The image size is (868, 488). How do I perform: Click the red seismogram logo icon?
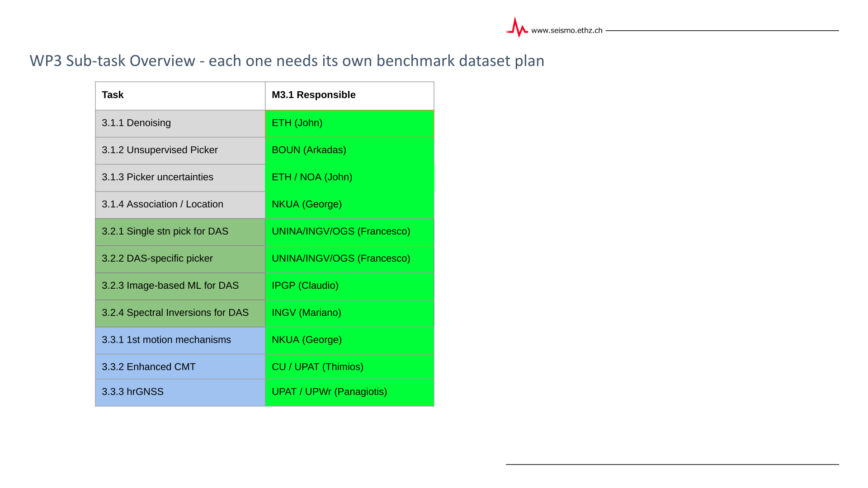(517, 28)
